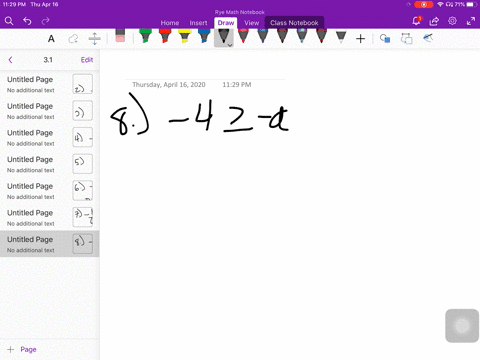The image size is (480, 360).
Task: Select the gray pencil tool
Action: pyautogui.click(x=341, y=37)
